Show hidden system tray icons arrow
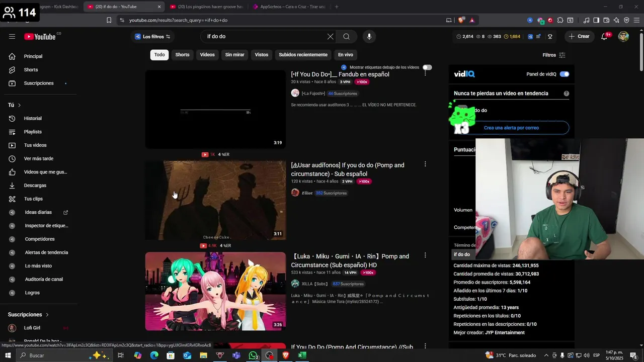644x362 pixels. pyautogui.click(x=546, y=355)
